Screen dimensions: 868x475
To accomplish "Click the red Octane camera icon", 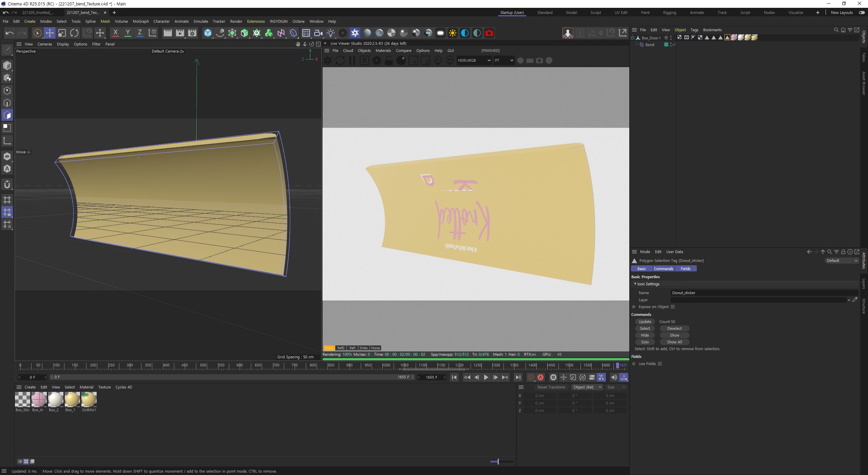I will [489, 33].
